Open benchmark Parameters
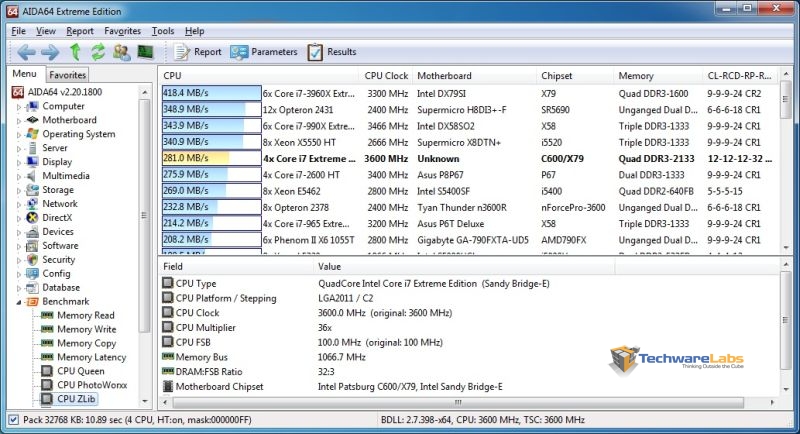The width and height of the screenshot is (800, 434). 264,52
